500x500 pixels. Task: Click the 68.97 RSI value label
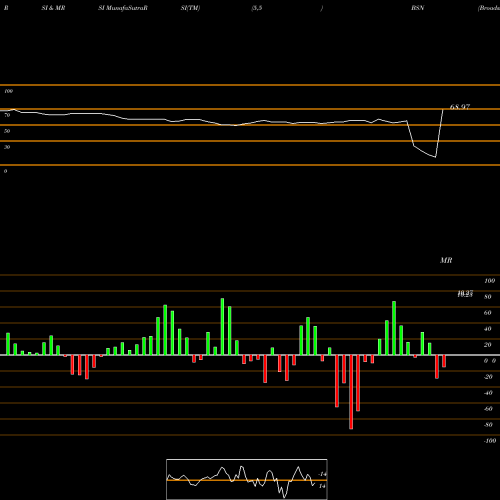coord(460,107)
